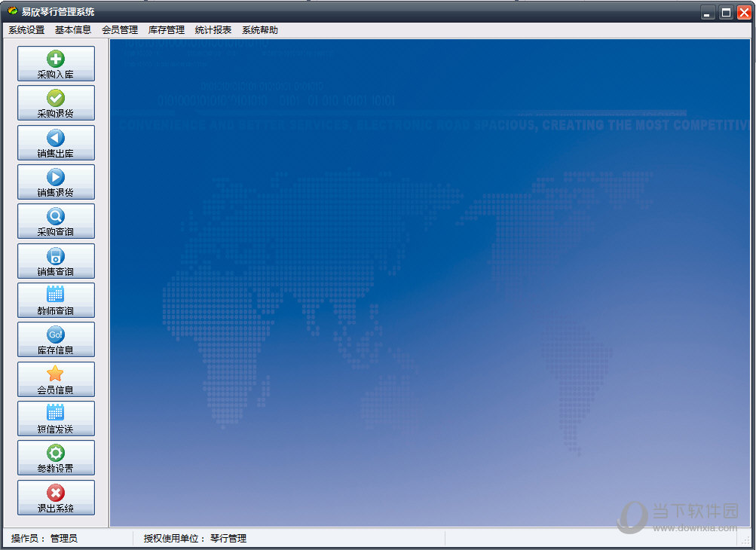Click the app logo icon in title bar
This screenshot has width=756, height=550.
(13, 11)
